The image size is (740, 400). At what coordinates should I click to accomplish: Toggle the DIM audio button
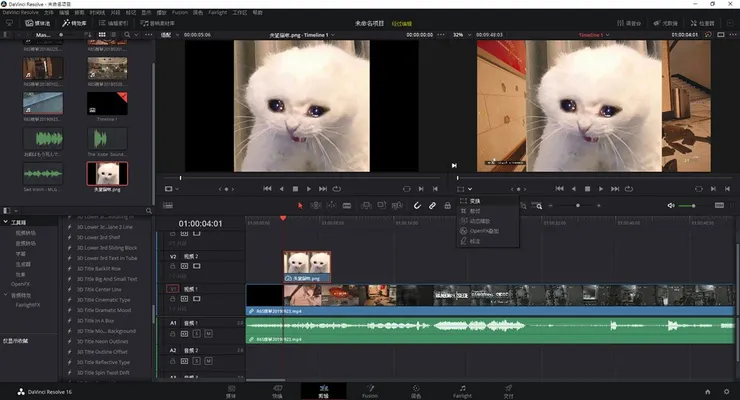tap(719, 206)
